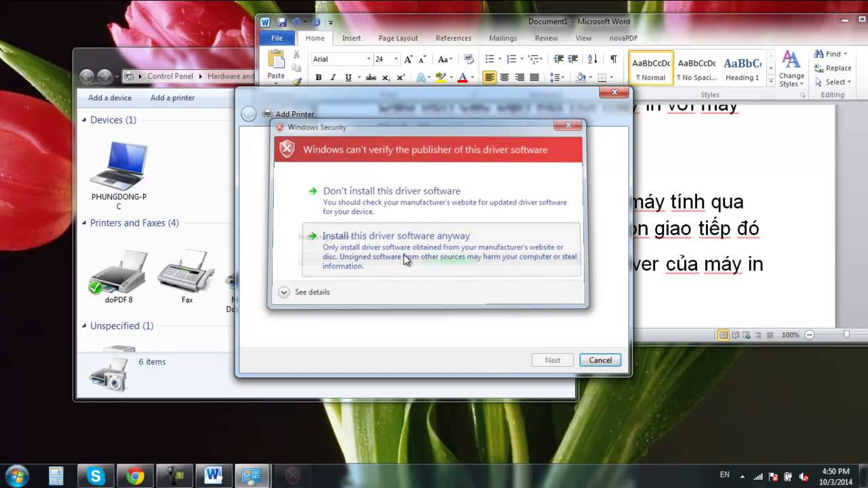This screenshot has height=488, width=868.
Task: Toggle Subscript formatting
Action: click(386, 77)
